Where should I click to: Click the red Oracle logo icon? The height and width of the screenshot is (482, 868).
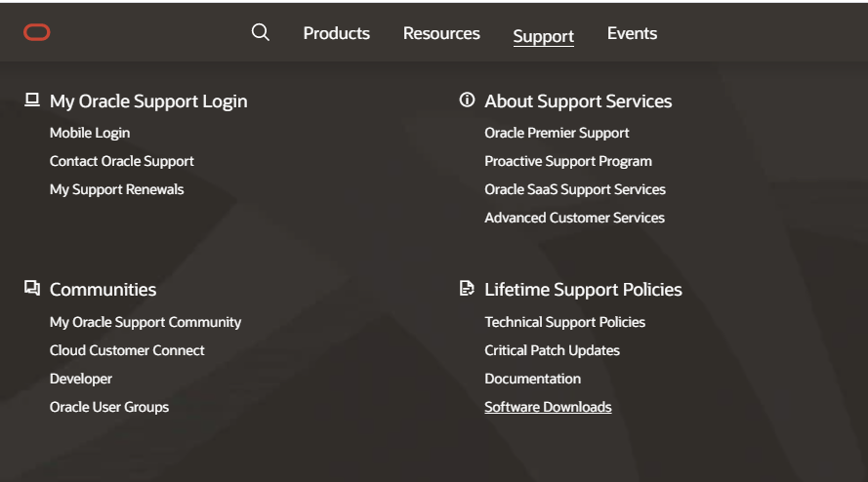(x=36, y=32)
